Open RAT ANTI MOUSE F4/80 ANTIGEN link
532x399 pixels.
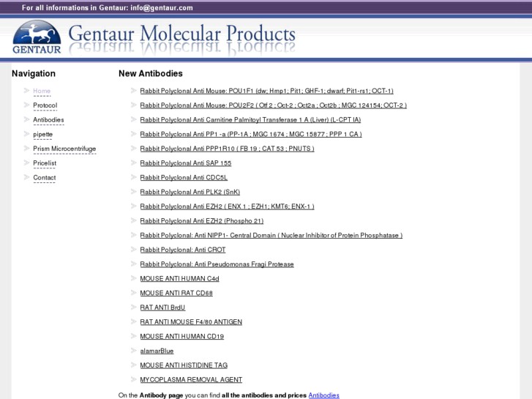pyautogui.click(x=191, y=322)
